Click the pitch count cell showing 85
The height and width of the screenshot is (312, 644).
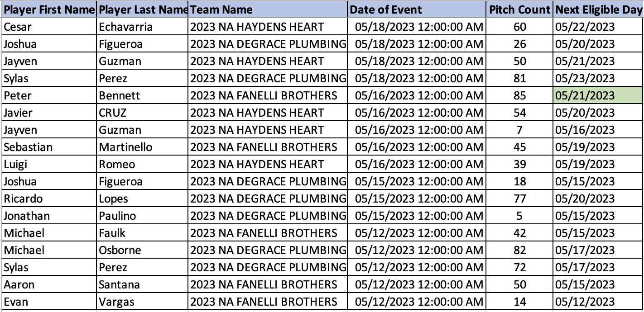[520, 95]
